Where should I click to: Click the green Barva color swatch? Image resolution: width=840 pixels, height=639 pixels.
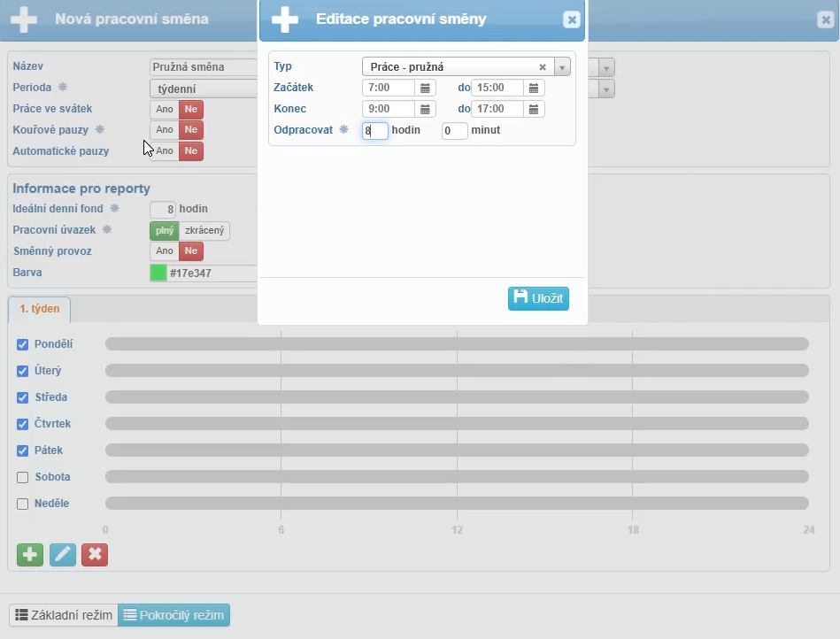click(158, 273)
